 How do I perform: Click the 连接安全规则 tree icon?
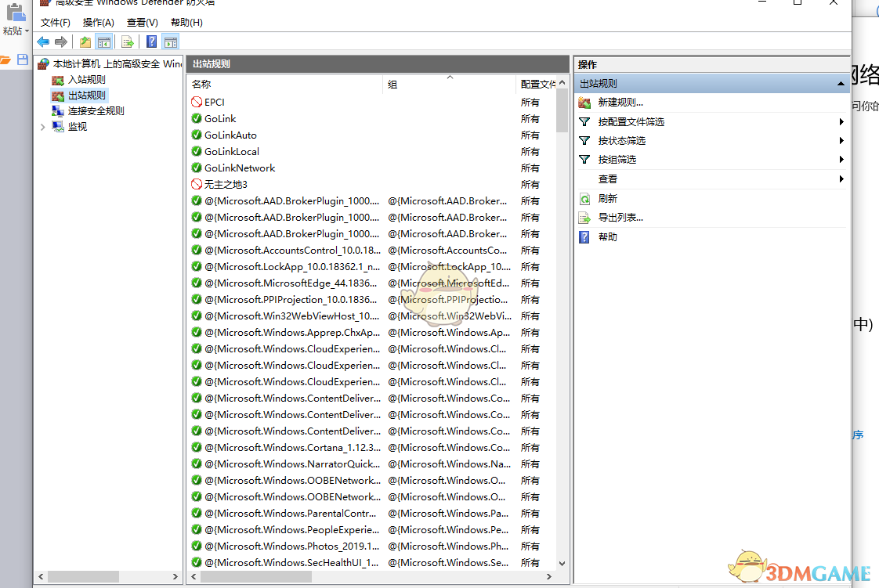(58, 111)
